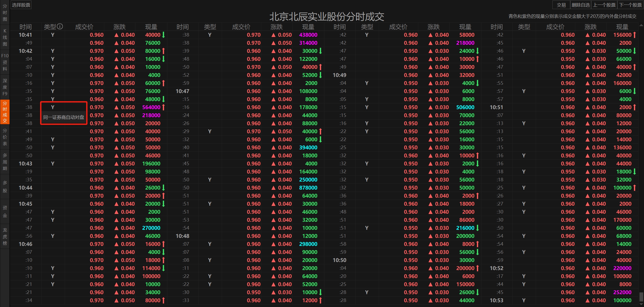This screenshot has width=644, height=307.
Task: Click the 122000 volume value
Action: (308, 59)
